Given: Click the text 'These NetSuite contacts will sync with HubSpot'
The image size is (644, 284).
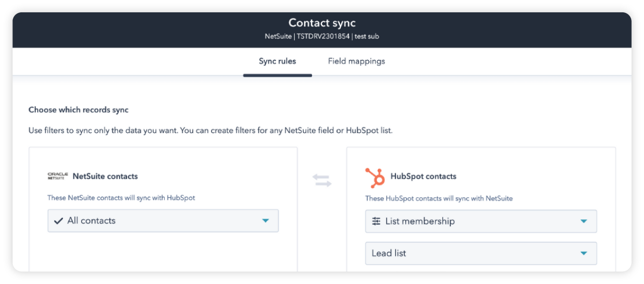Looking at the screenshot, I should click(121, 198).
